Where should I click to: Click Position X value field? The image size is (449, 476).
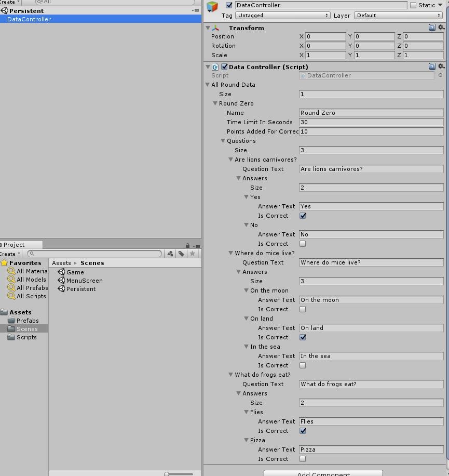[x=325, y=36]
